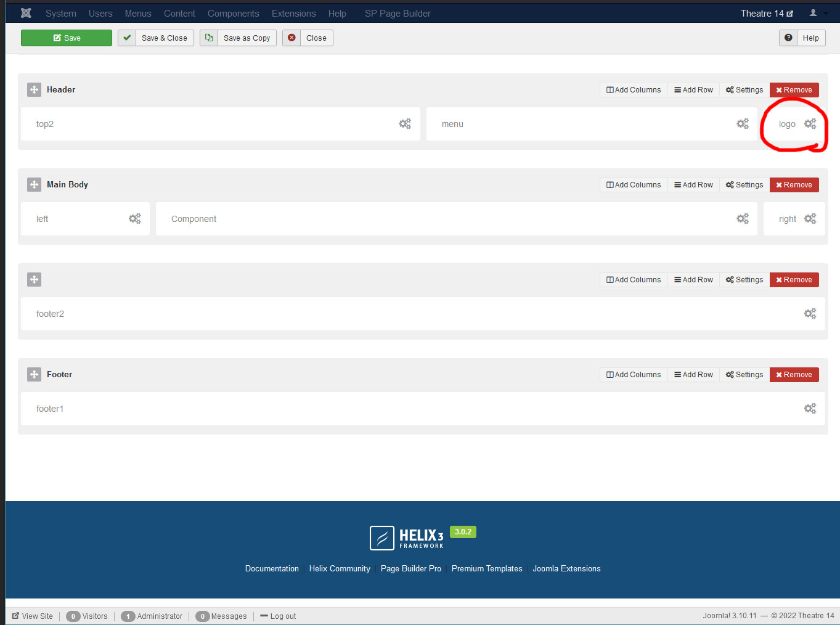Click the Joomla logo icon
This screenshot has height=625, width=840.
click(26, 13)
